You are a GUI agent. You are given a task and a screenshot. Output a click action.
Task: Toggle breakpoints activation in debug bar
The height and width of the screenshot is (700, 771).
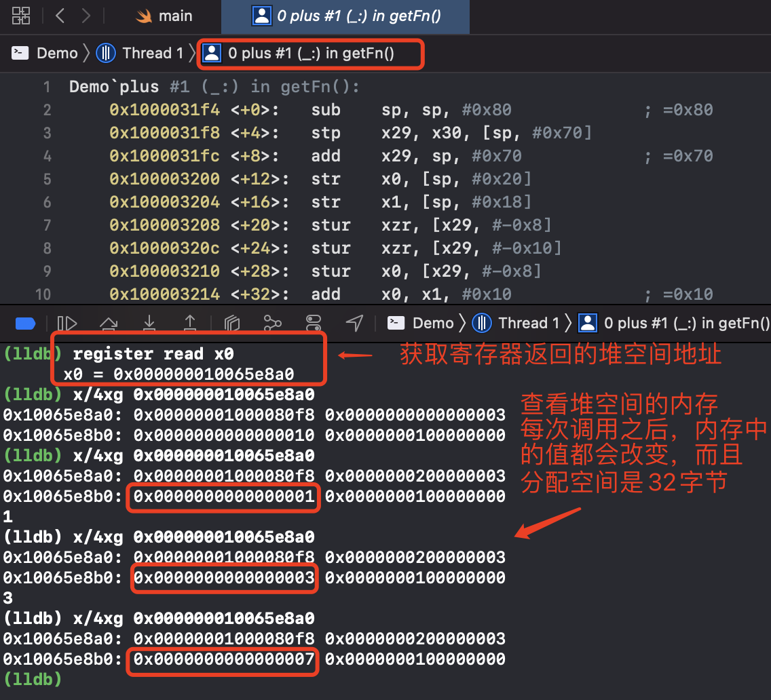point(25,324)
